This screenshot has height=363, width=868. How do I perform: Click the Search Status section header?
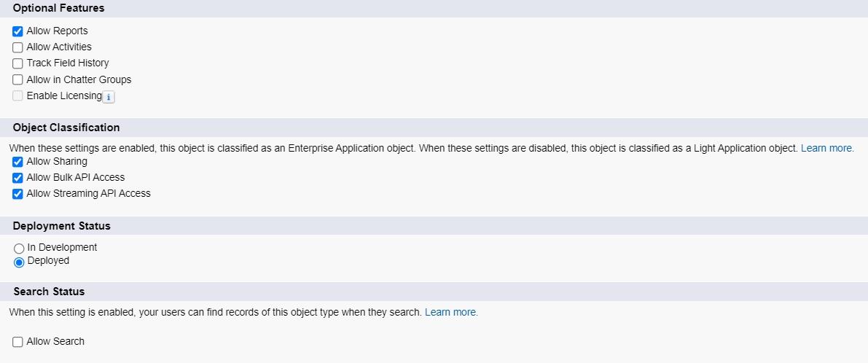pyautogui.click(x=49, y=292)
